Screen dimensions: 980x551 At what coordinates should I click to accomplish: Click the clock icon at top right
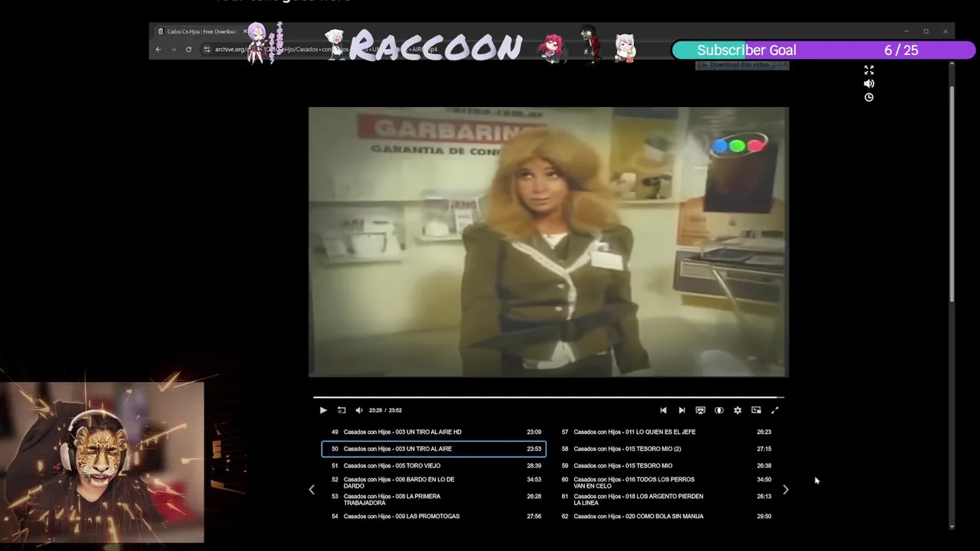click(869, 97)
